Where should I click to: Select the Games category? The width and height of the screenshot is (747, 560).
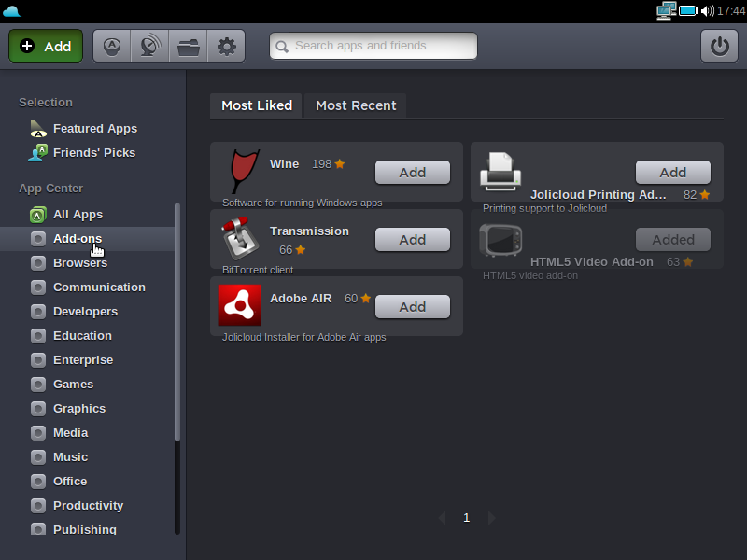point(73,385)
